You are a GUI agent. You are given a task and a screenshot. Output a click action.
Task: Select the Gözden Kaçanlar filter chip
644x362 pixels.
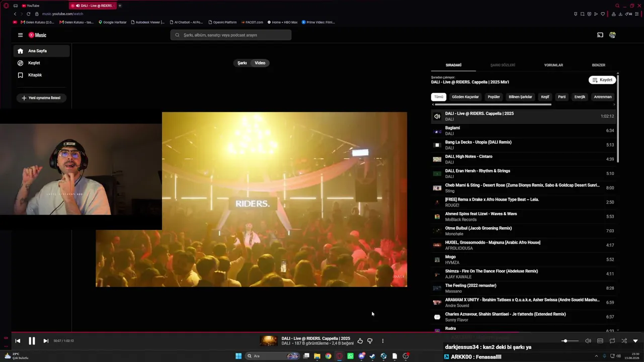(465, 97)
